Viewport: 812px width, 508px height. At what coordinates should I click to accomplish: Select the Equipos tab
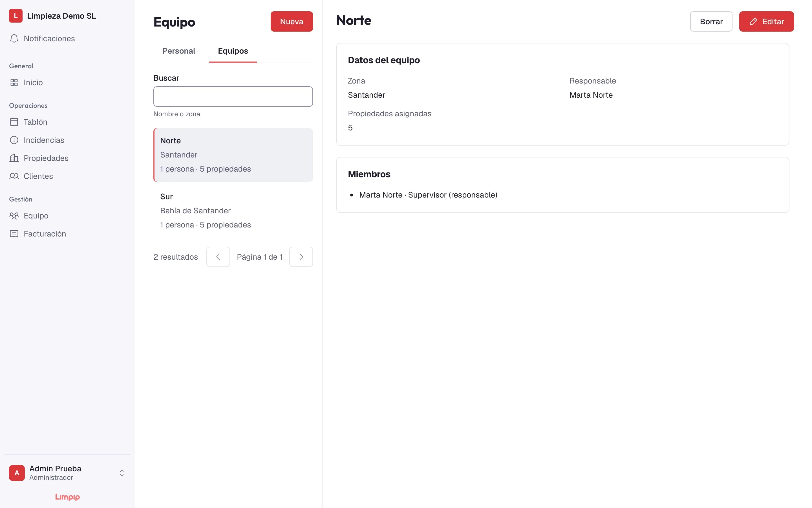click(233, 51)
